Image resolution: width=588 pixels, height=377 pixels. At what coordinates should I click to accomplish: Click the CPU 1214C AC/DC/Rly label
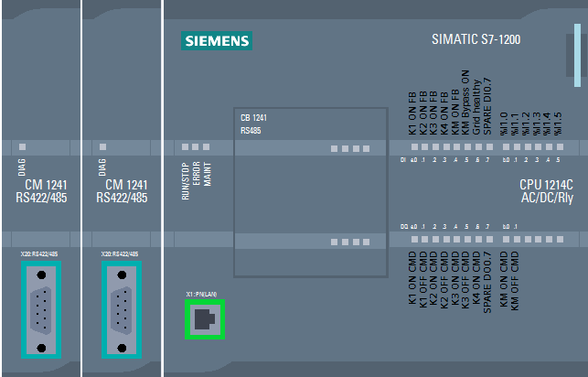547,191
